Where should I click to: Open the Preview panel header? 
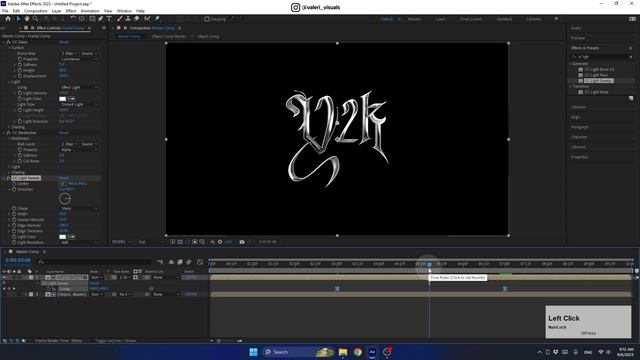pos(578,38)
